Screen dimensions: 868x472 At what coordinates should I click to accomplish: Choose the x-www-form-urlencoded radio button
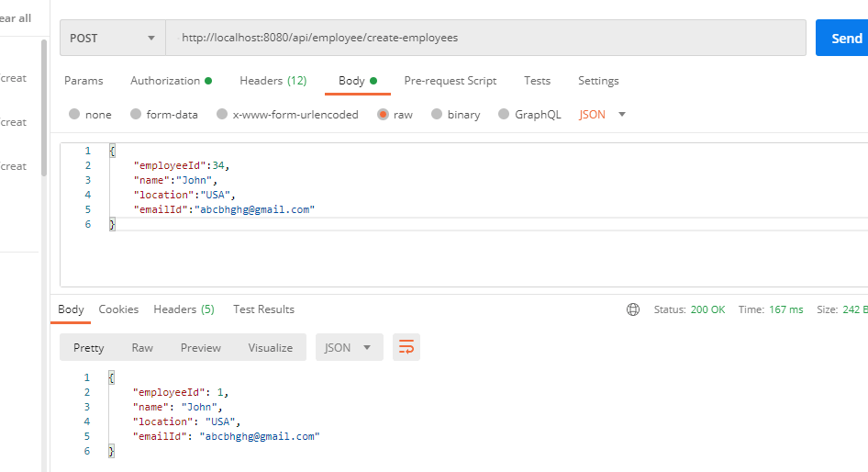222,114
